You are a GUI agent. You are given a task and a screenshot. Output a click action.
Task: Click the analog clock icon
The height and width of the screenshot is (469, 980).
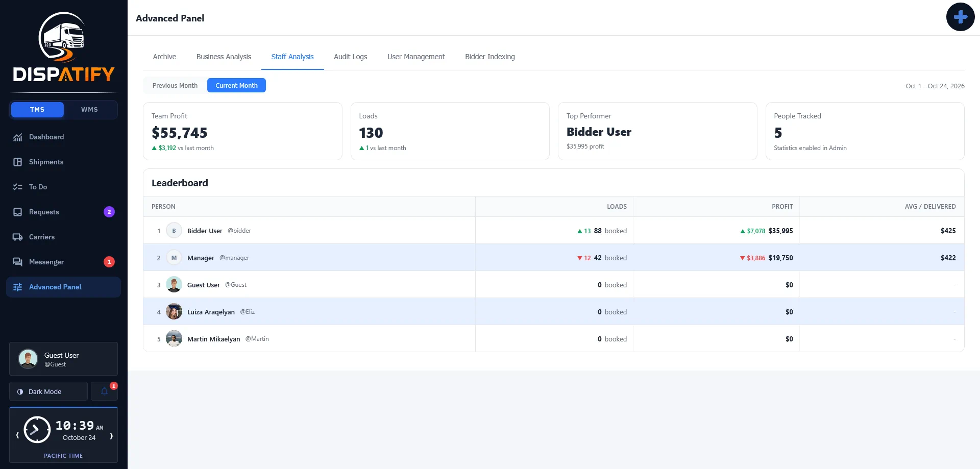[37, 430]
